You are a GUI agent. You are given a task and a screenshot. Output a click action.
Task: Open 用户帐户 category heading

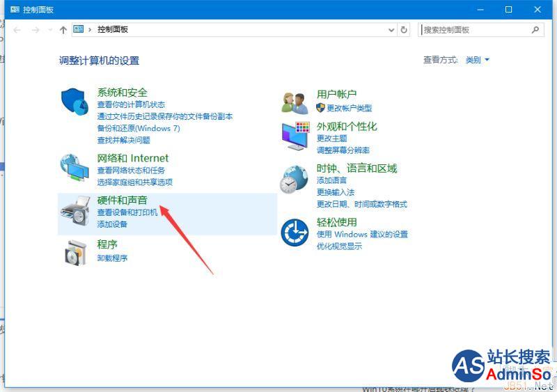point(337,94)
